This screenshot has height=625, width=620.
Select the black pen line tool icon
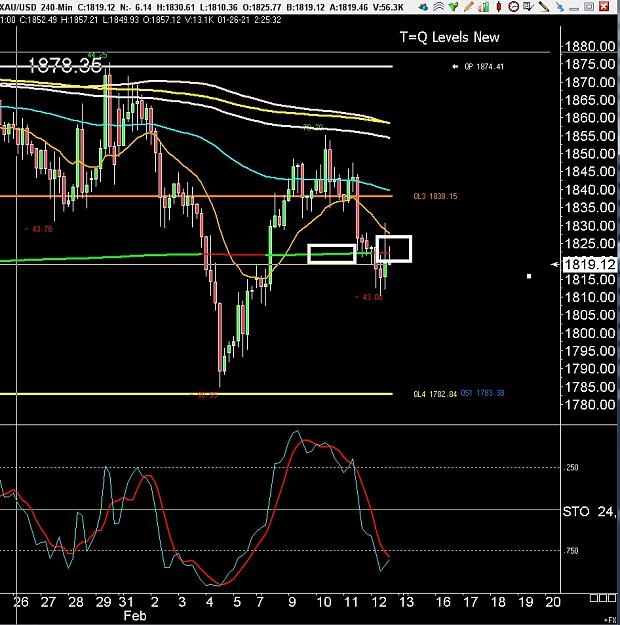(x=543, y=6)
